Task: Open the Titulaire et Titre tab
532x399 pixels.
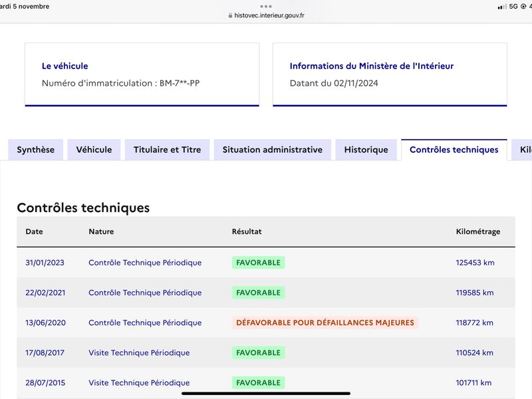Action: pos(168,150)
